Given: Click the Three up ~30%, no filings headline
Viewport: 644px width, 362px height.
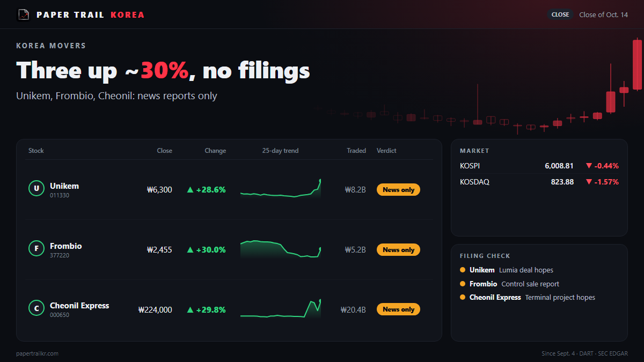Looking at the screenshot, I should point(163,70).
